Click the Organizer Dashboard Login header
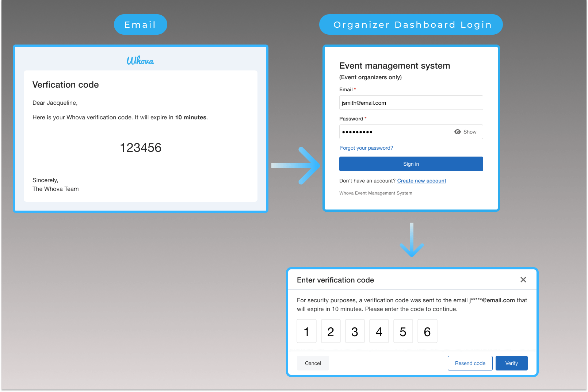Viewport: 588px width, 392px height. pyautogui.click(x=411, y=24)
